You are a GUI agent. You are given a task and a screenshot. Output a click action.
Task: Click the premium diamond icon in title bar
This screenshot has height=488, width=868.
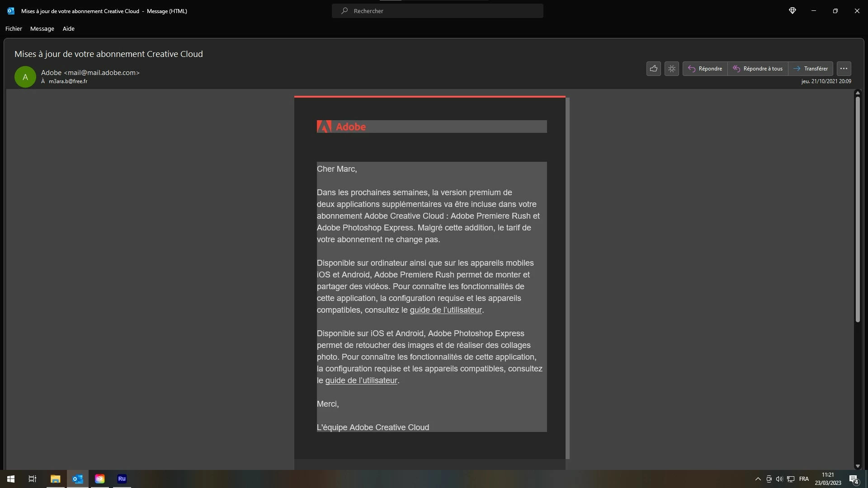pos(792,11)
